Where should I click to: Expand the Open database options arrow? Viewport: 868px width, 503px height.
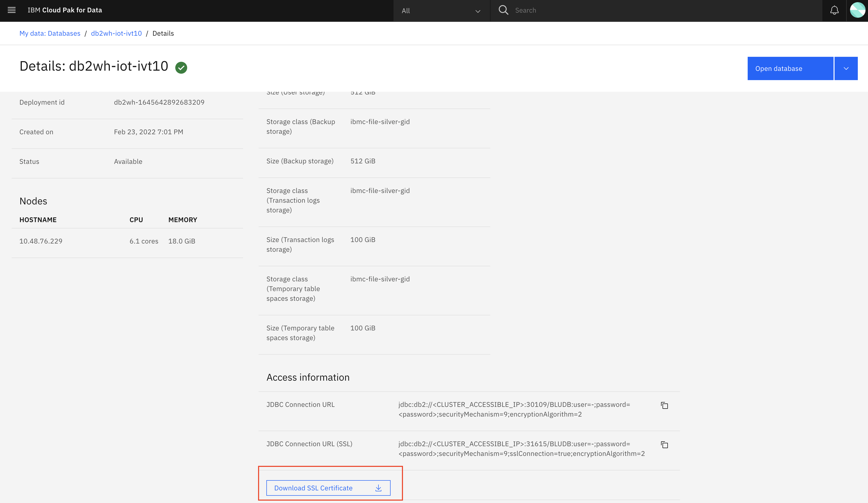[x=846, y=68]
